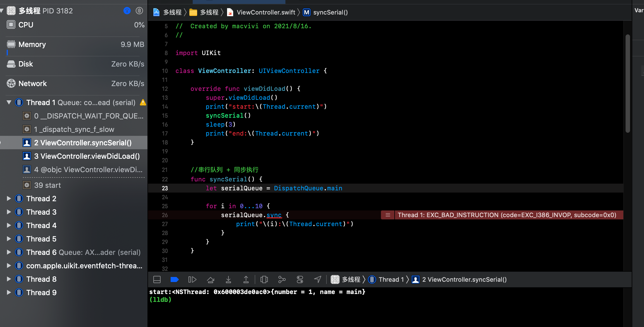Expand Thread 4

(x=9, y=226)
